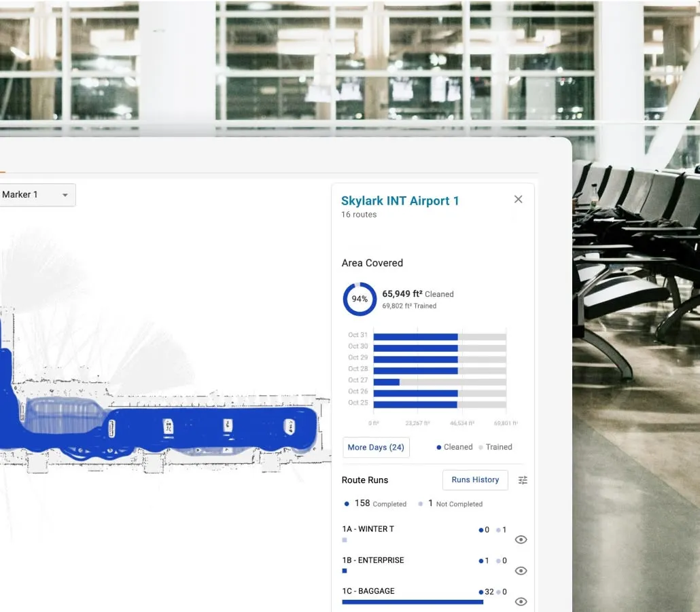Screen dimensions: 700x612
Task: Click the More Days (24) button
Action: click(376, 447)
